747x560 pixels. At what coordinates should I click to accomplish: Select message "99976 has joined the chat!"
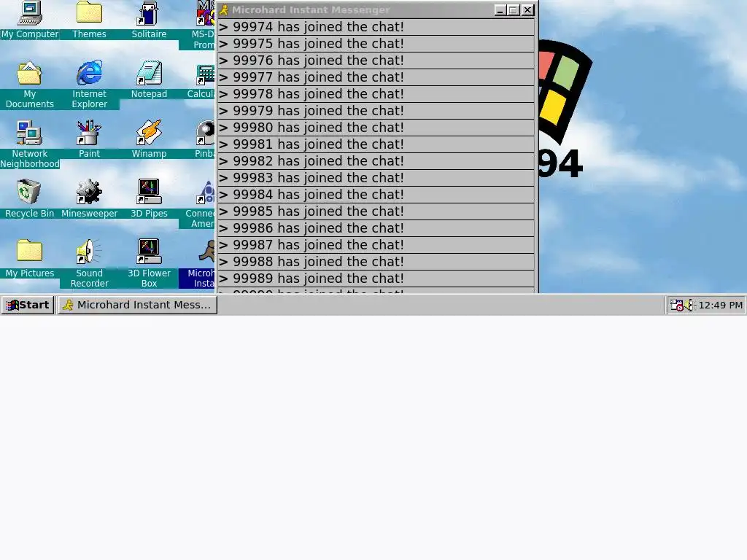[x=376, y=61]
